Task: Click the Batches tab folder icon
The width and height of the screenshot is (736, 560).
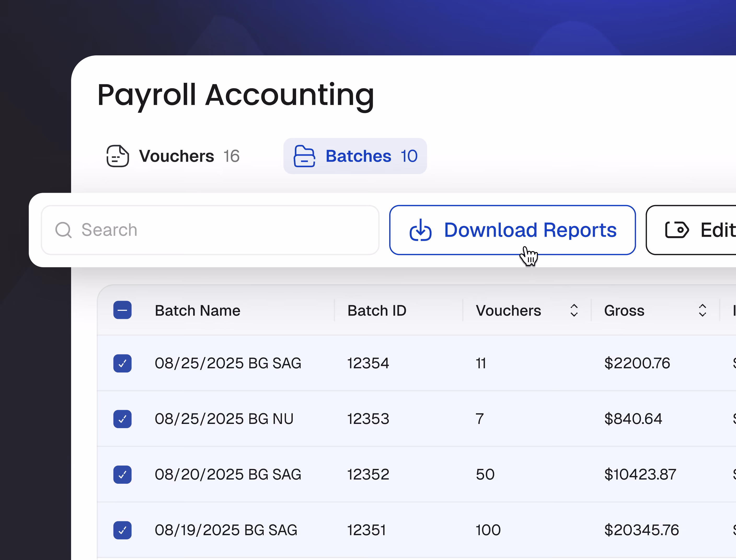Action: click(304, 156)
